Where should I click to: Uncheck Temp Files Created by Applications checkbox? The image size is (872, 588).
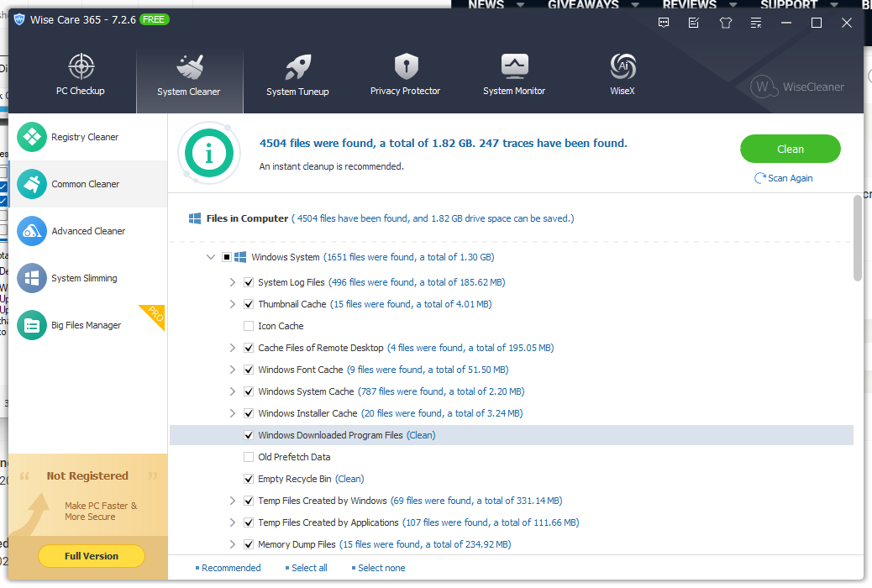tap(249, 523)
